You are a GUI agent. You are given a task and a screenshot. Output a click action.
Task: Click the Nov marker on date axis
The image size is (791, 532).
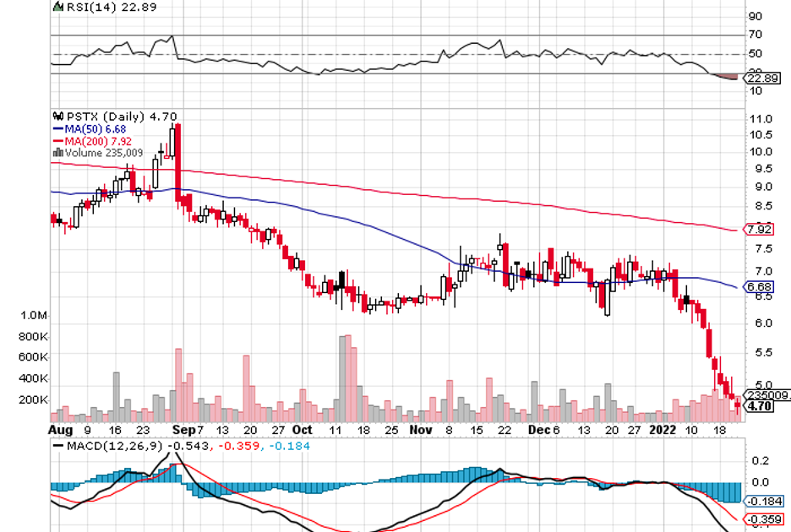pyautogui.click(x=420, y=429)
